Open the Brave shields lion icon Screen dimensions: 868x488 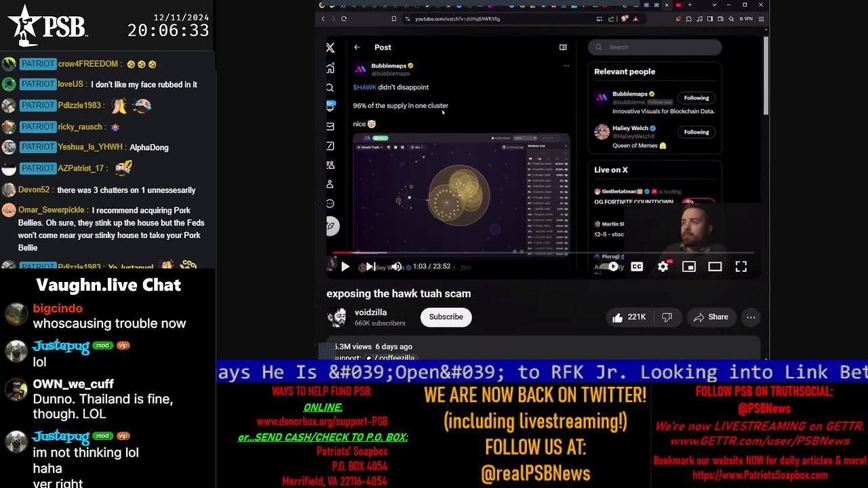click(x=625, y=19)
